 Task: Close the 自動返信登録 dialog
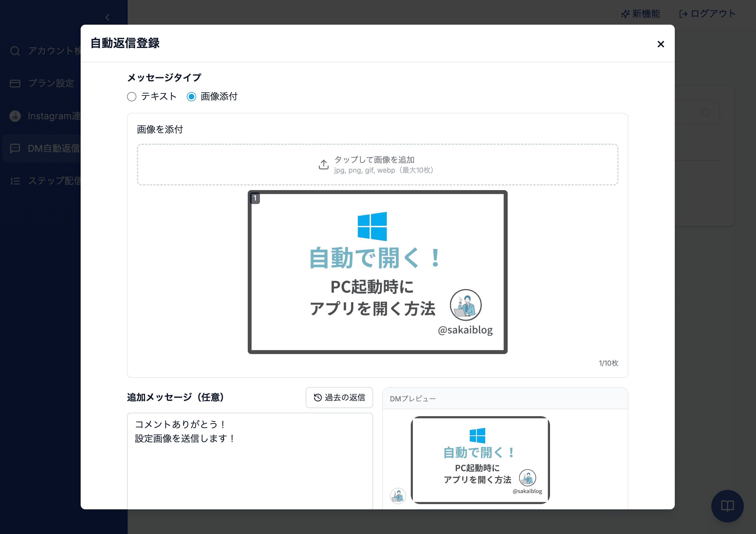pyautogui.click(x=661, y=44)
